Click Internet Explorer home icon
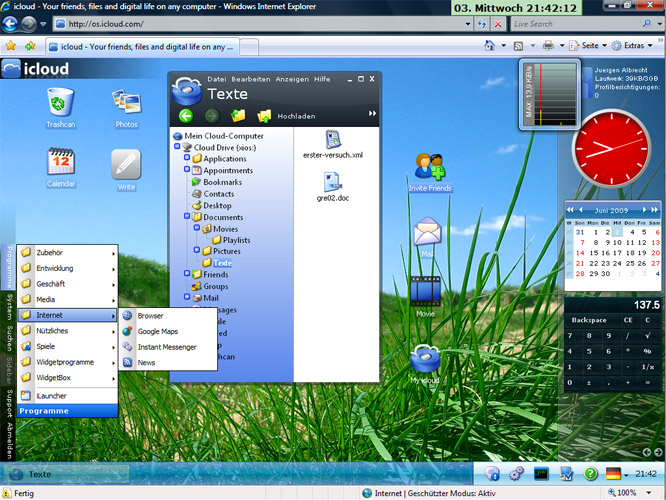This screenshot has width=666, height=500. (490, 45)
